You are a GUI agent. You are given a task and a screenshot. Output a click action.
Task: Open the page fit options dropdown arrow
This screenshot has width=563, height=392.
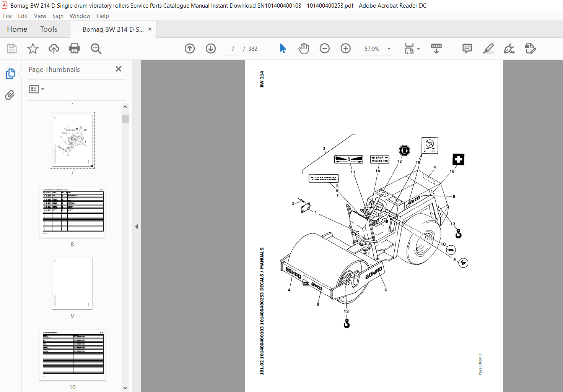click(x=418, y=49)
